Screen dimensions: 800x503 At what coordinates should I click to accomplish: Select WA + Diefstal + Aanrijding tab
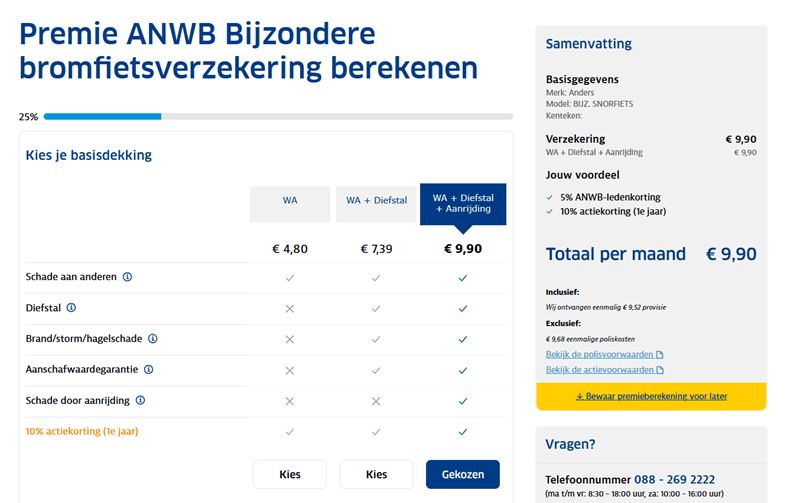(x=463, y=204)
